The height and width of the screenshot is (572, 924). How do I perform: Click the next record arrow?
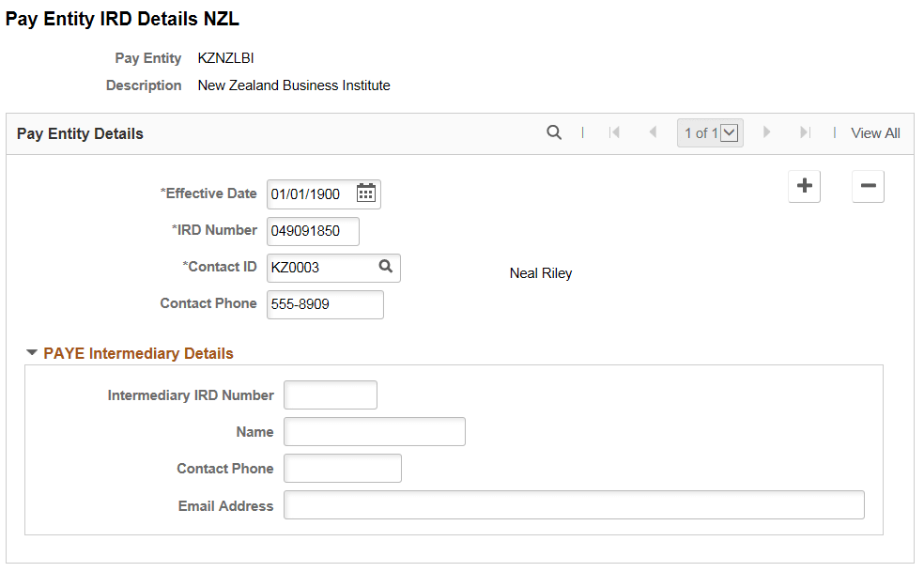(x=767, y=132)
